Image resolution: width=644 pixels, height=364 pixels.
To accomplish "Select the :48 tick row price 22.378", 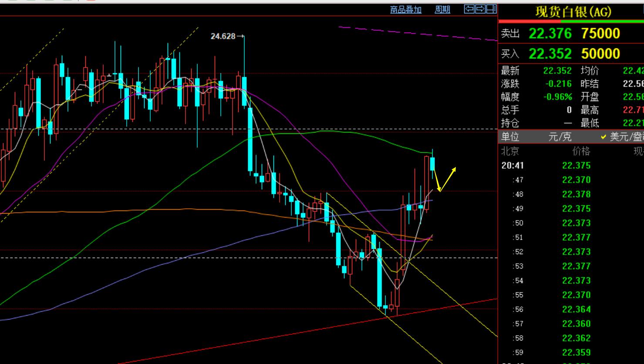I will [x=577, y=194].
